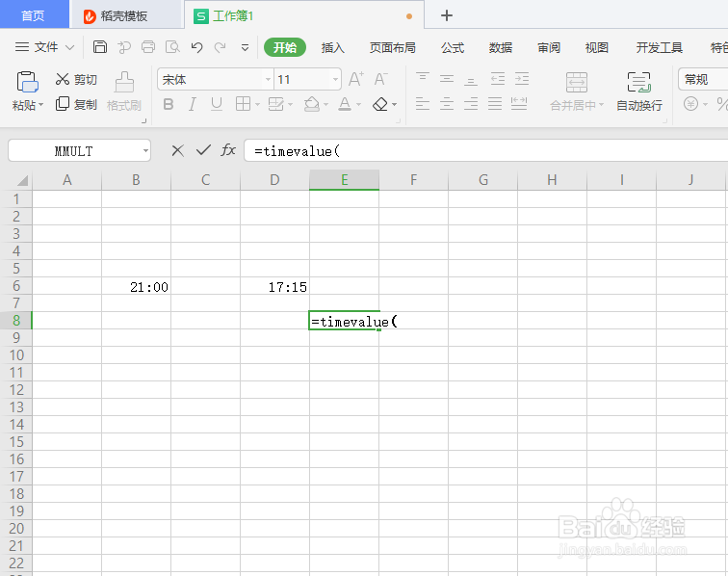
Task: Increase font size with A+ icon
Action: click(356, 79)
